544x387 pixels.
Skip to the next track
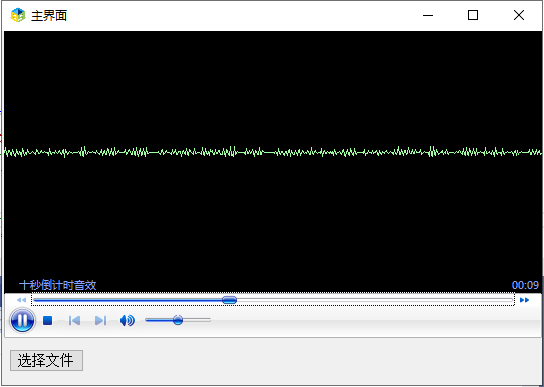point(101,320)
